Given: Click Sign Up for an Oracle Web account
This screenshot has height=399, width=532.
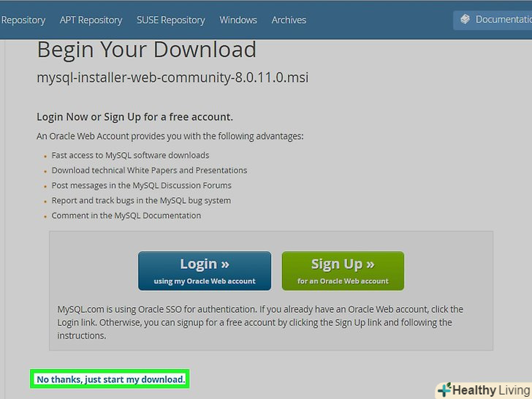Looking at the screenshot, I should [x=343, y=270].
